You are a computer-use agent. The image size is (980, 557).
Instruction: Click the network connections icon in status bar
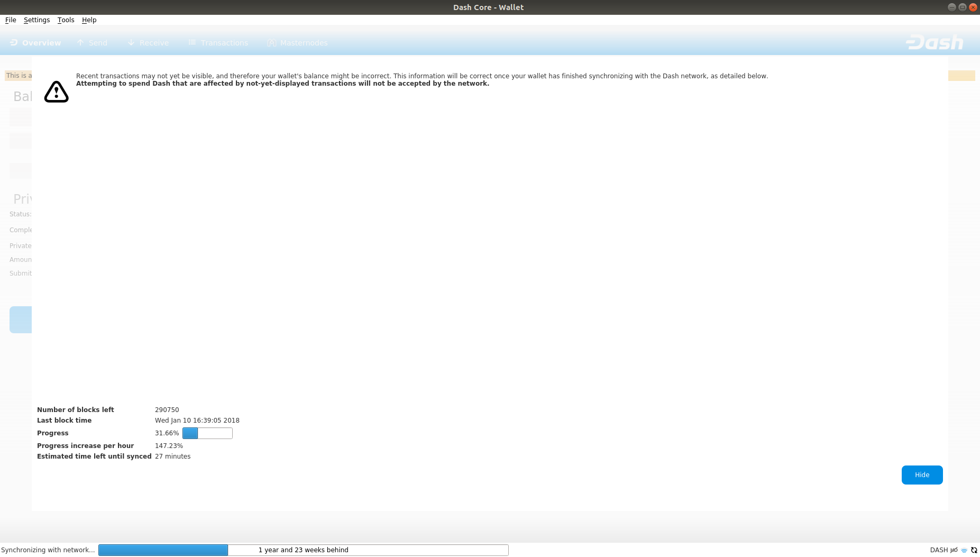(964, 550)
